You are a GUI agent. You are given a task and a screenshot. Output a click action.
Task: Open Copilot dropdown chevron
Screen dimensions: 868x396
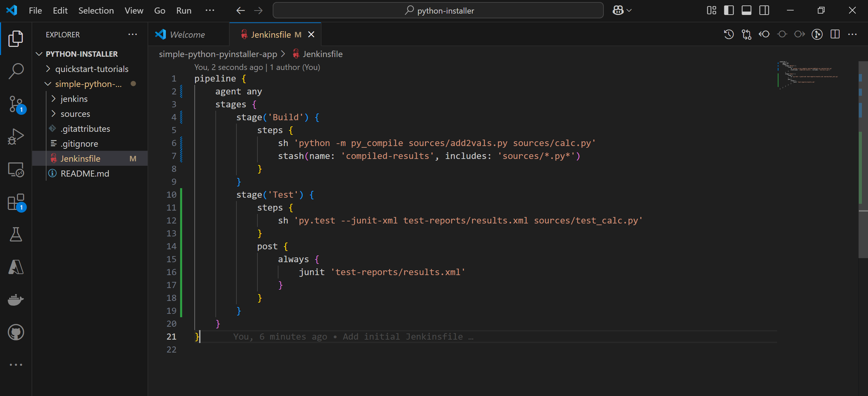629,11
